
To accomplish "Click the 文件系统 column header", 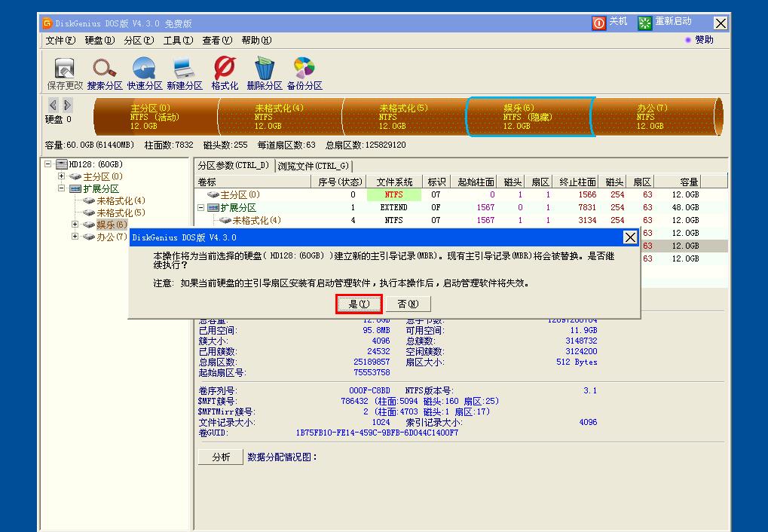I will (x=394, y=182).
